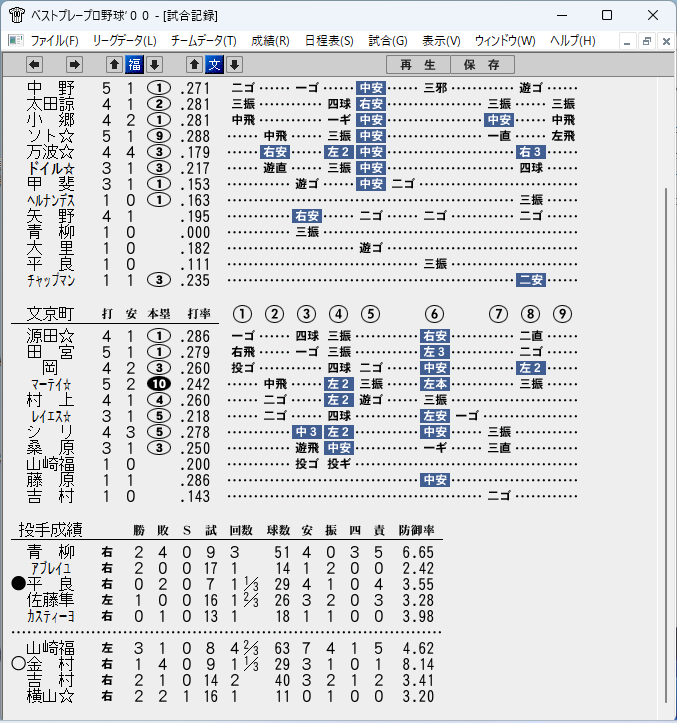The width and height of the screenshot is (677, 723).
Task: Click the 打率 column header
Action: (199, 314)
